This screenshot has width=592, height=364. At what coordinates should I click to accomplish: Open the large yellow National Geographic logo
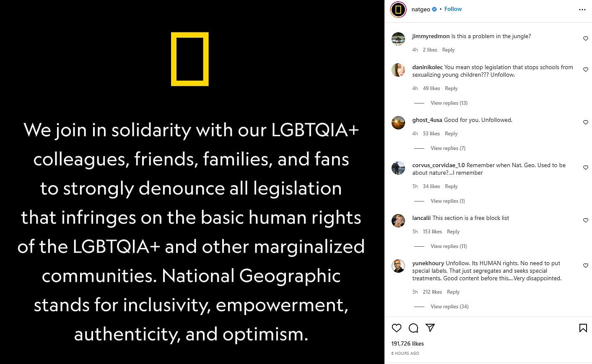[x=190, y=59]
